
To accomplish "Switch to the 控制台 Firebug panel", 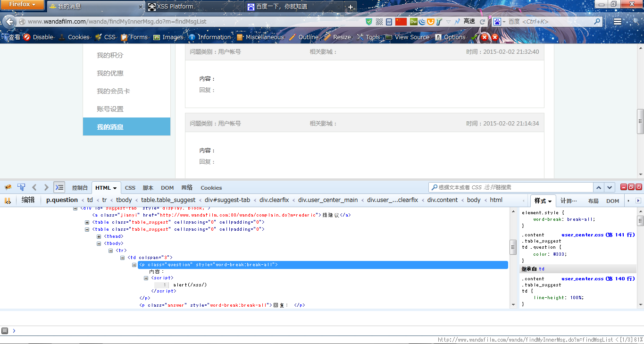I will (x=80, y=188).
